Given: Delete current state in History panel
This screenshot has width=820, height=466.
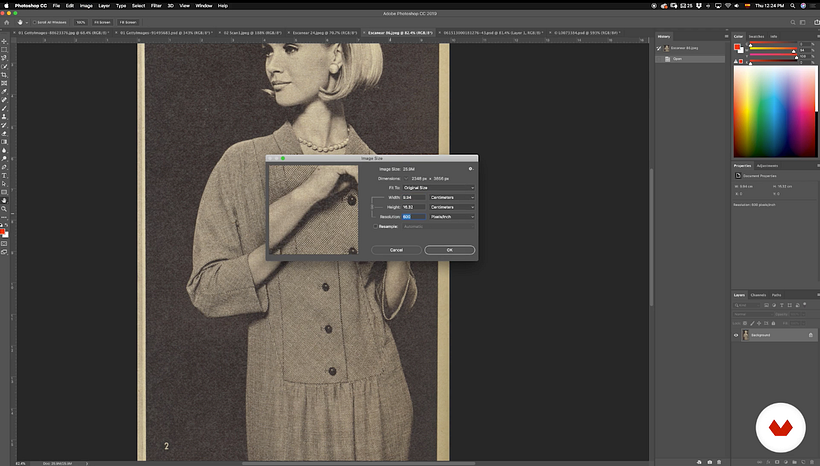Looking at the screenshot, I should pos(719,462).
